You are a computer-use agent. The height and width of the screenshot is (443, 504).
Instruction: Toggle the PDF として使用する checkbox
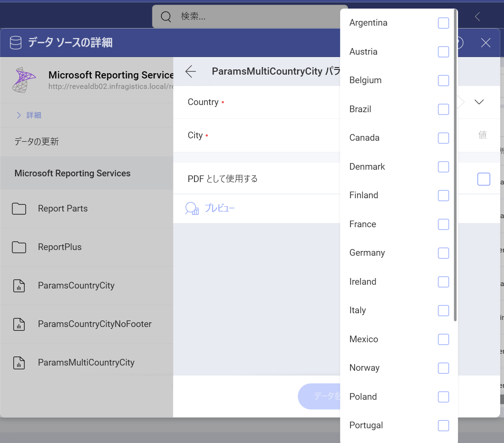[x=484, y=179]
